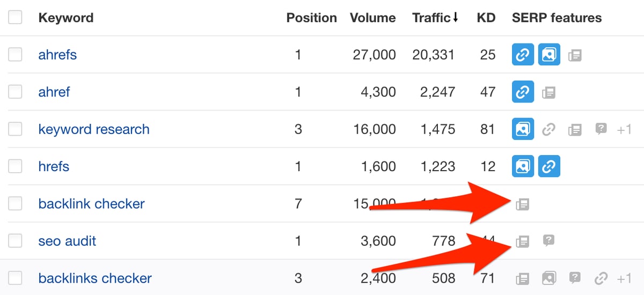Click the 508 traffic value

point(442,278)
